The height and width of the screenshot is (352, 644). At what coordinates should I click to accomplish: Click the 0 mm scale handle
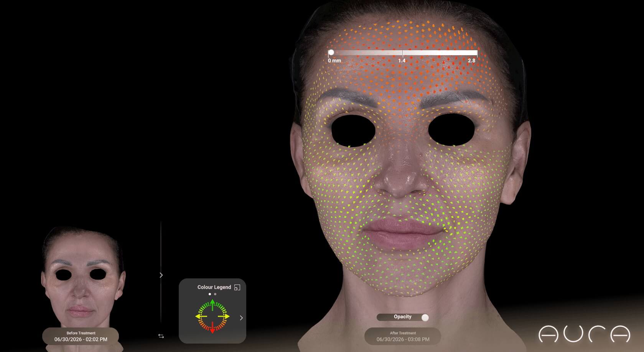[331, 53]
